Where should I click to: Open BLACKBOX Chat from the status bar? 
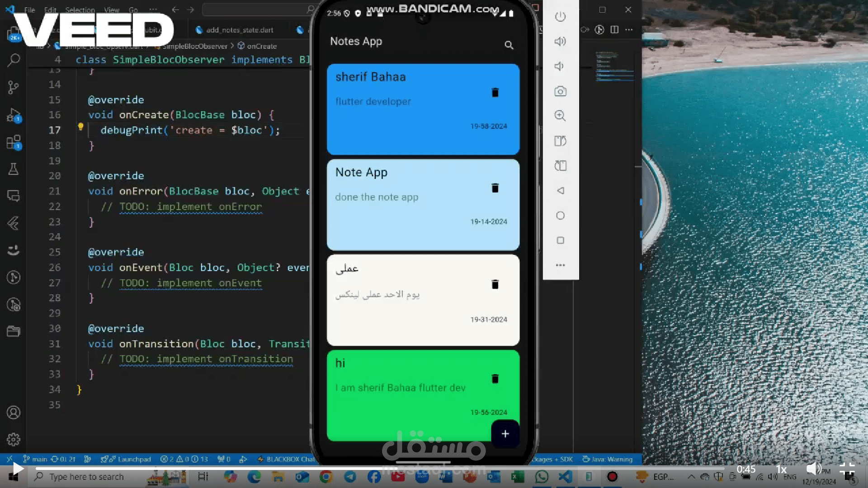point(288,459)
